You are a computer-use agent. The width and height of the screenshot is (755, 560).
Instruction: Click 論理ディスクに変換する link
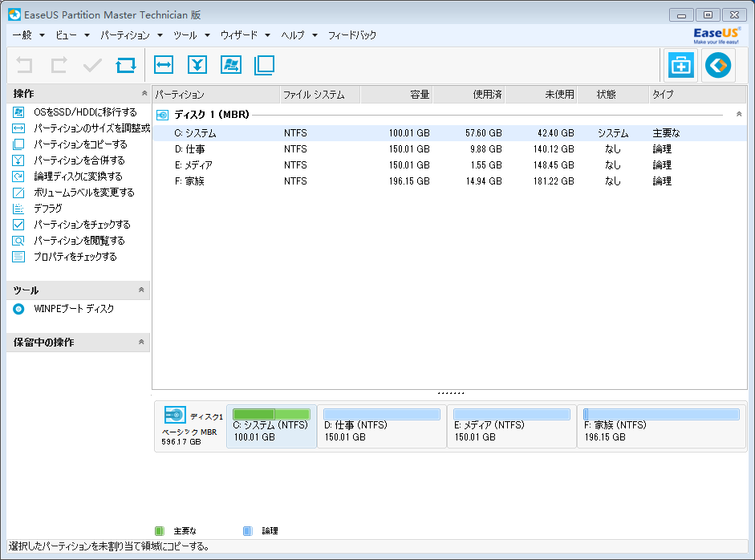(x=78, y=177)
